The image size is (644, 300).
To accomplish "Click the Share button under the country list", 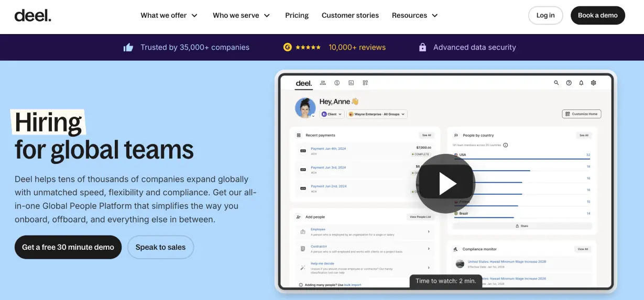I will coord(522,226).
